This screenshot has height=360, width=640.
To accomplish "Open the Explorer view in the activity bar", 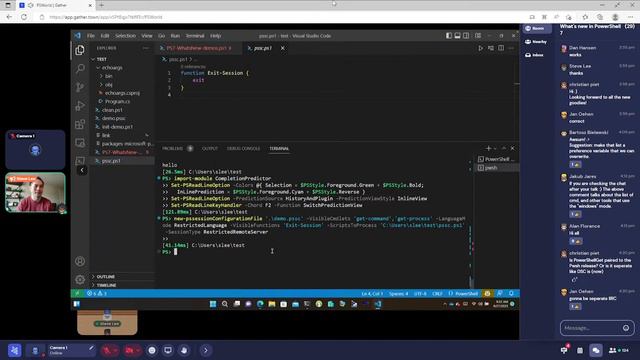I will tap(80, 50).
